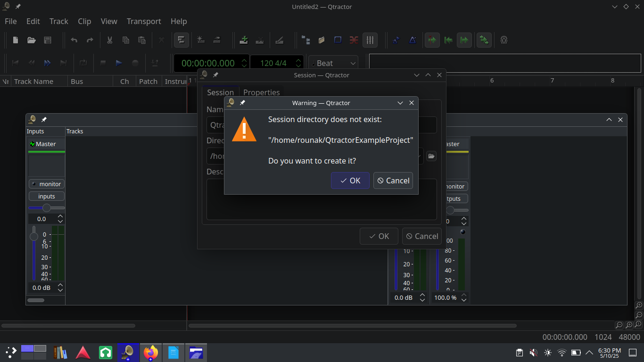Toggle monitor on the Inputs Master strip
Viewport: 644px width, 362px height.
[47, 184]
